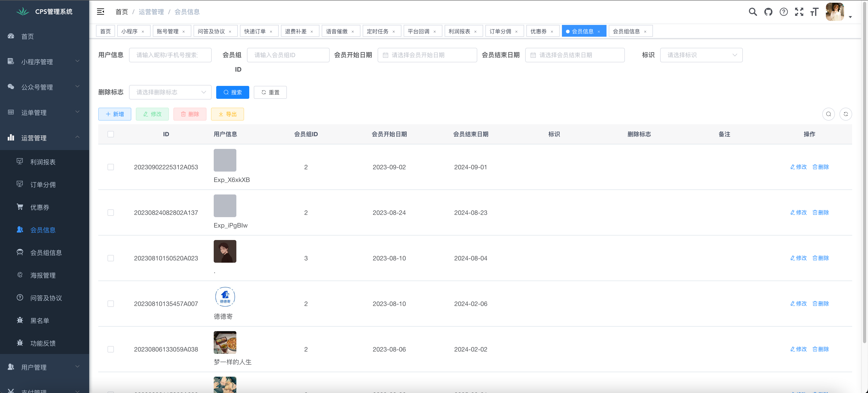Refresh table with round refresh icon
Screen dimensions: 868x393
[x=846, y=114]
